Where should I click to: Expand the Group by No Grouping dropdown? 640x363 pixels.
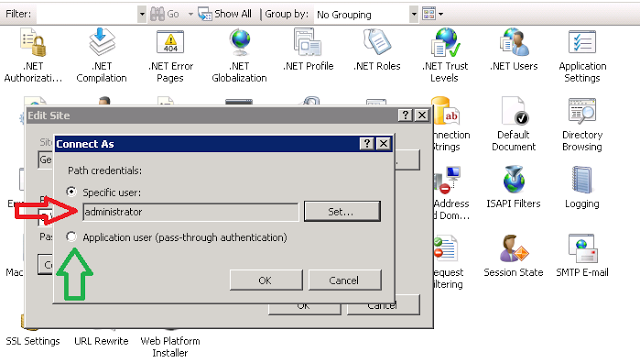(414, 14)
